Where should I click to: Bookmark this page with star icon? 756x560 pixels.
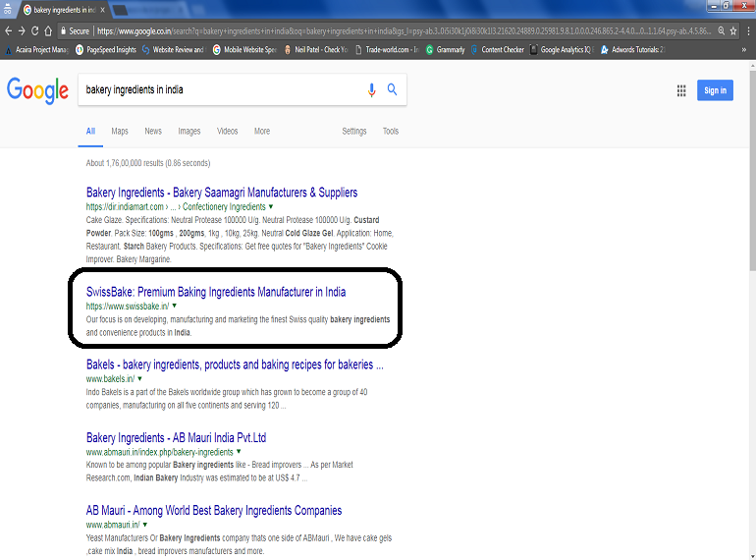[733, 30]
